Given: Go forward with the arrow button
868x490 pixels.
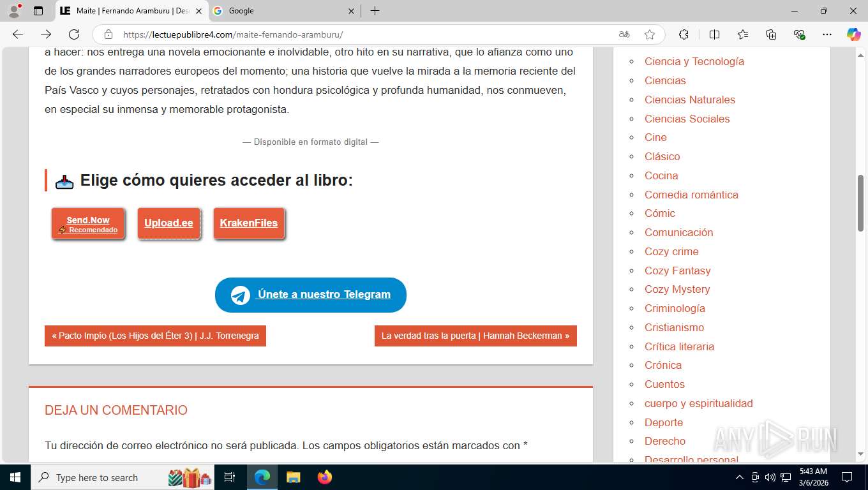Looking at the screenshot, I should pyautogui.click(x=46, y=34).
